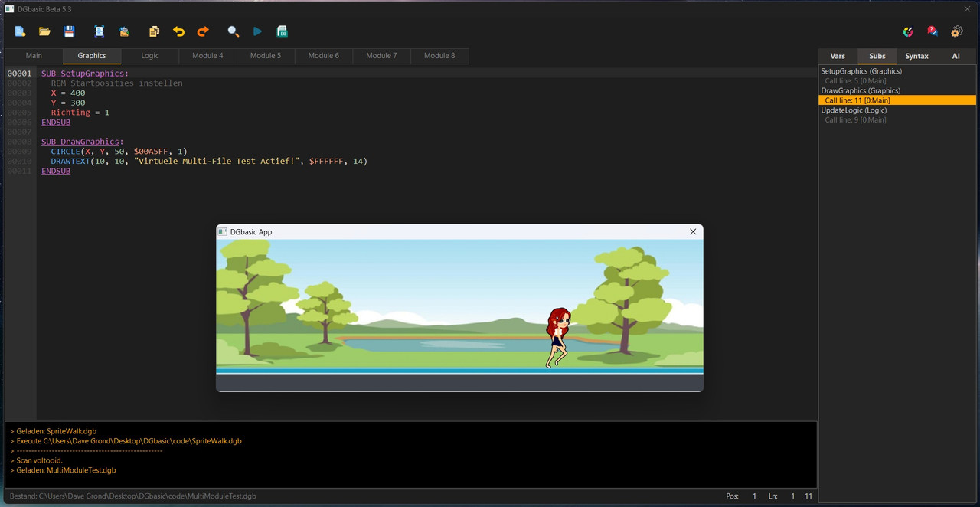Click highlighted 'Call line: 11 [0:Main]' entry
Image resolution: width=980 pixels, height=507 pixels.
tap(897, 100)
